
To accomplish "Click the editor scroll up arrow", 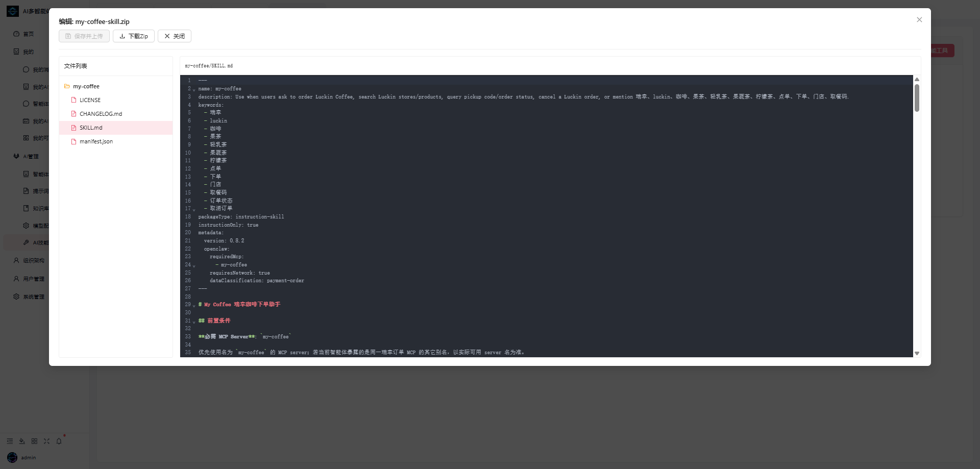I will [x=917, y=79].
